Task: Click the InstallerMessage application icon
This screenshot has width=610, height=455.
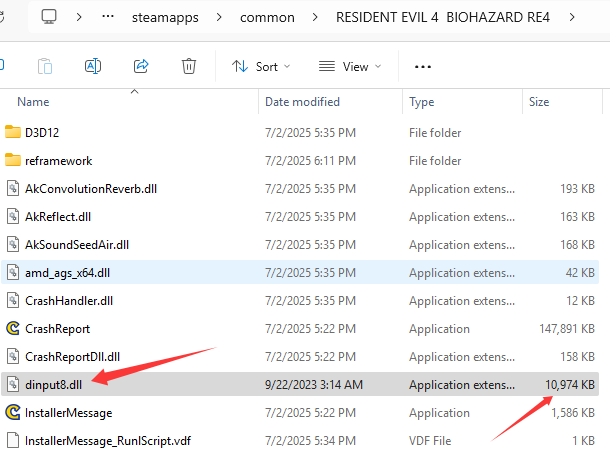Action: (x=13, y=413)
